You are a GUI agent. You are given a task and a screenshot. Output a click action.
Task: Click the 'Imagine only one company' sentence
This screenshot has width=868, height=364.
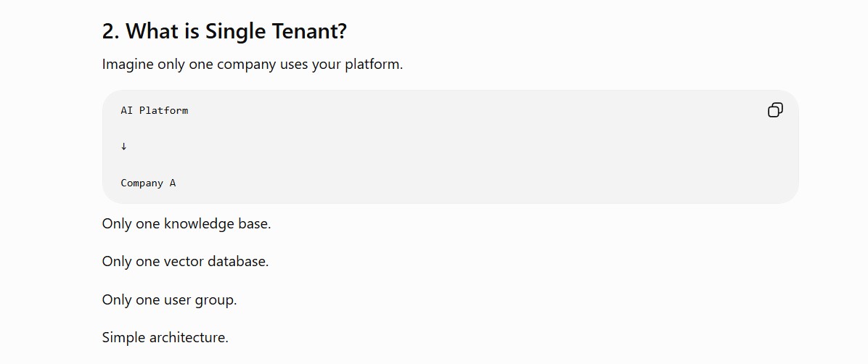253,64
